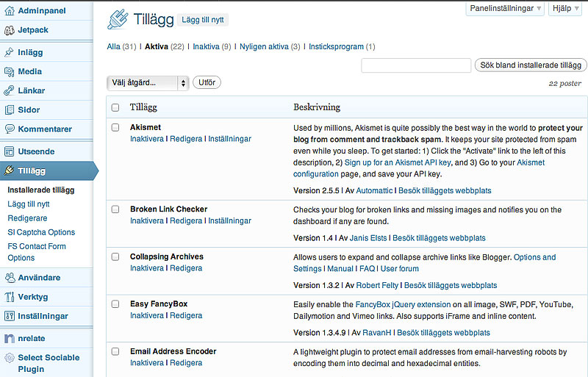Click Redigera under Collapsing Archives
This screenshot has height=377, width=588.
point(186,268)
